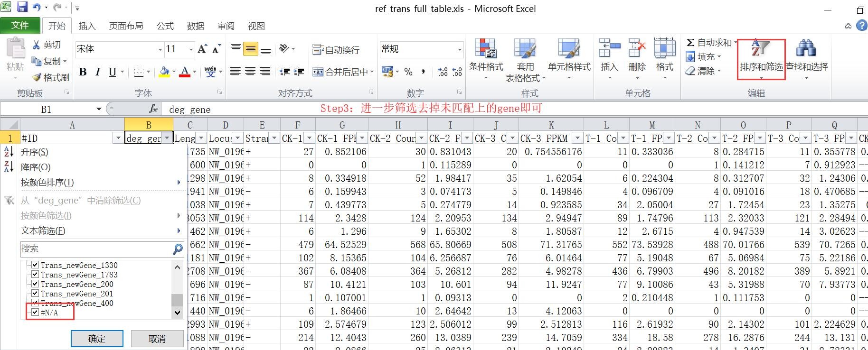Click the Delete cells (删除) icon
This screenshot has height=350, width=868.
[637, 49]
